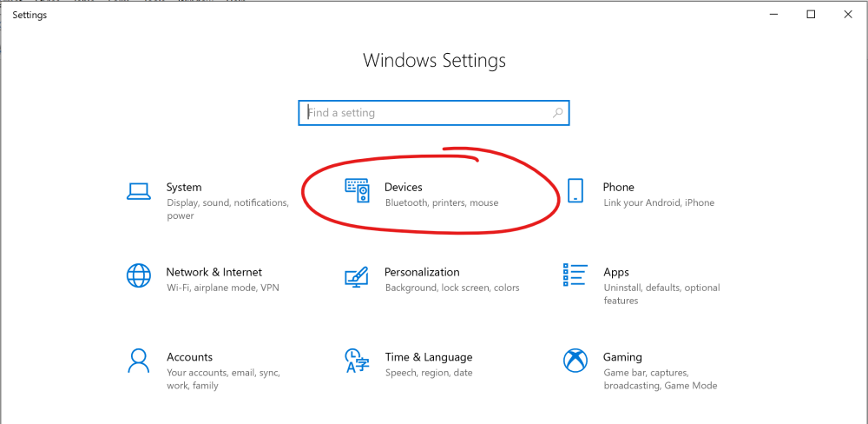This screenshot has width=868, height=424.
Task: Open Devices settings title
Action: point(404,188)
